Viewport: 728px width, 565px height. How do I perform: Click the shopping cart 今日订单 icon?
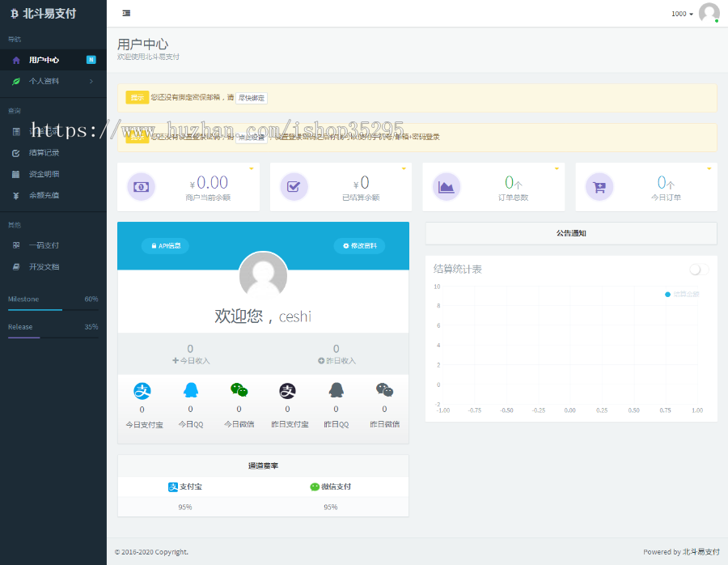coord(599,187)
